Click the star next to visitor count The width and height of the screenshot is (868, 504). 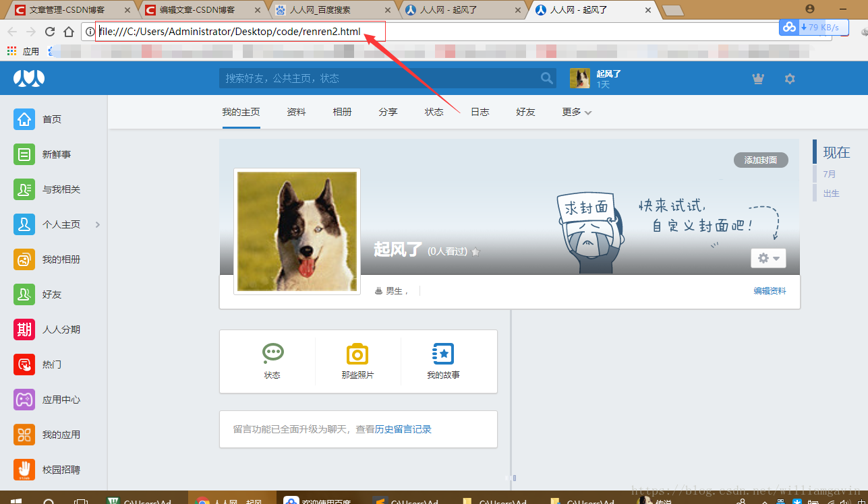(475, 251)
